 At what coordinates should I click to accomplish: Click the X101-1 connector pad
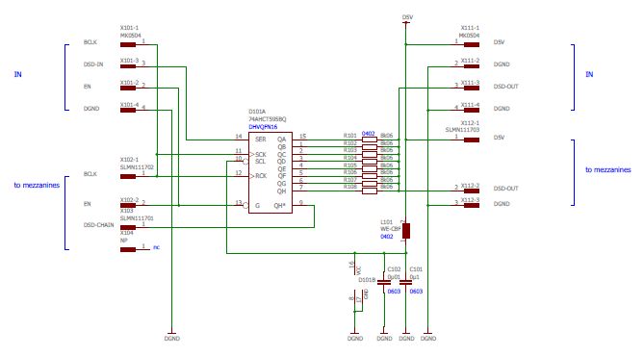point(128,45)
